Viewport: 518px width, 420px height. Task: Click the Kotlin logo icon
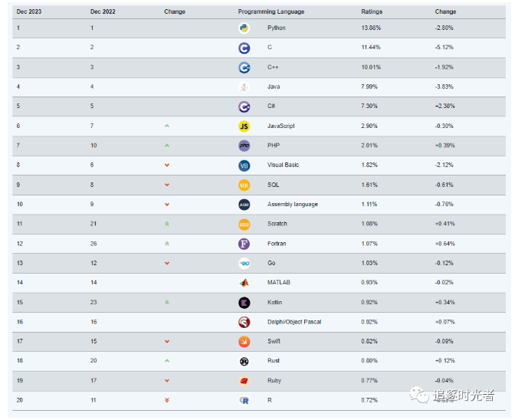pyautogui.click(x=244, y=303)
